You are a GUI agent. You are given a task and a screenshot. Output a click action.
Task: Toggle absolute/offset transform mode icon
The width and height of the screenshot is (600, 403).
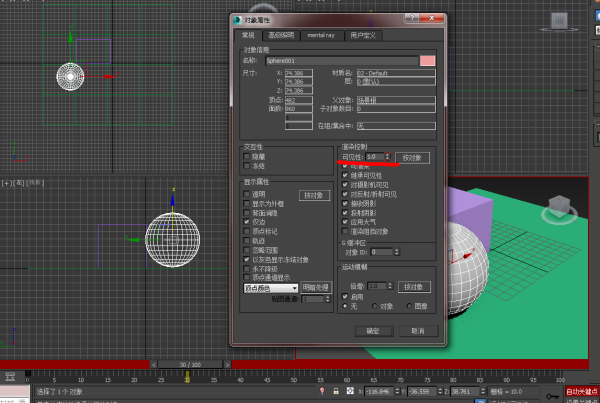click(x=350, y=391)
